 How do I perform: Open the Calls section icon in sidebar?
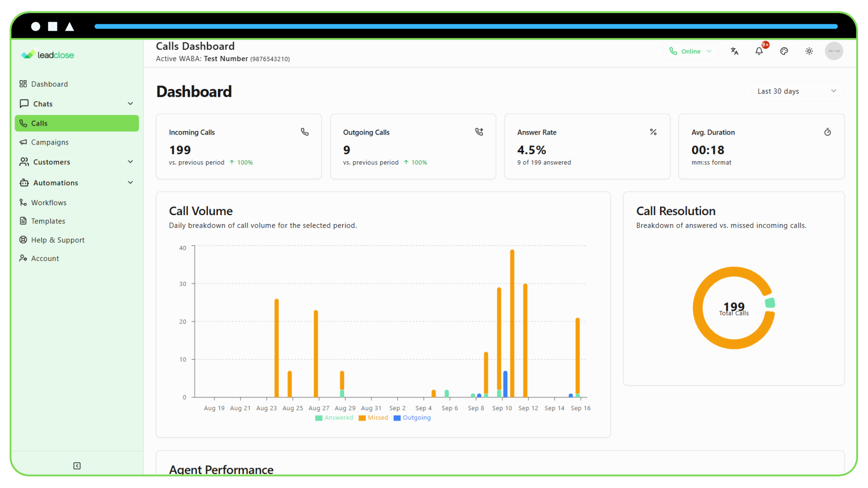point(24,123)
